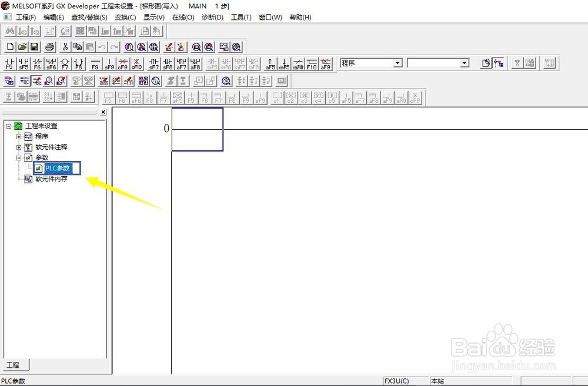Click the ladder cursor cell at step 0
Image resolution: width=588 pixels, height=386 pixels.
tap(197, 129)
